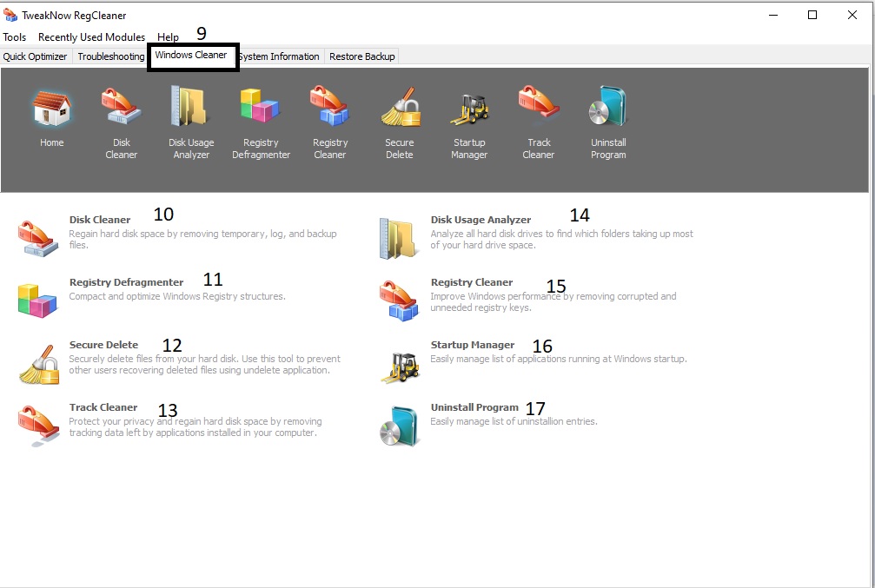Viewport: 875px width, 588px height.
Task: Click the Uninstall Program disc icon in the list
Action: point(399,426)
